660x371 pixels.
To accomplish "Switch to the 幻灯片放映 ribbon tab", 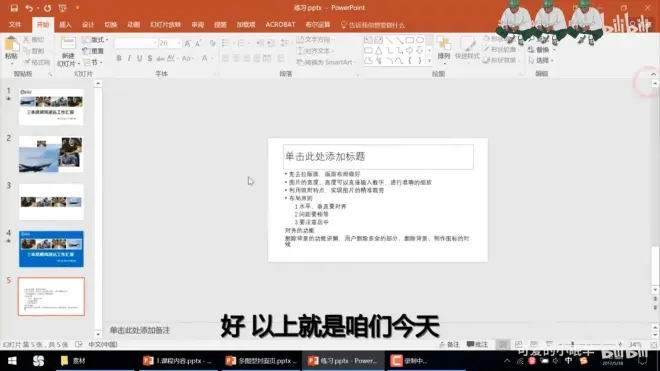I will tap(165, 25).
